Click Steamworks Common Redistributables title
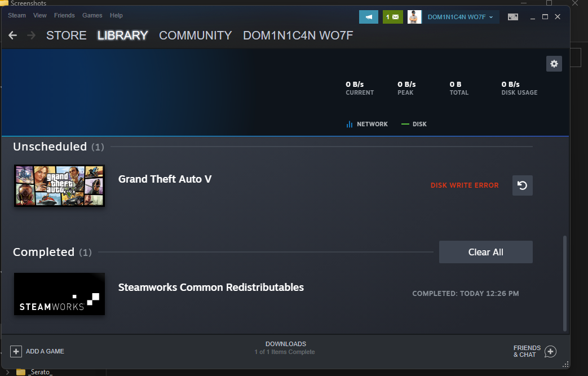 pos(211,287)
